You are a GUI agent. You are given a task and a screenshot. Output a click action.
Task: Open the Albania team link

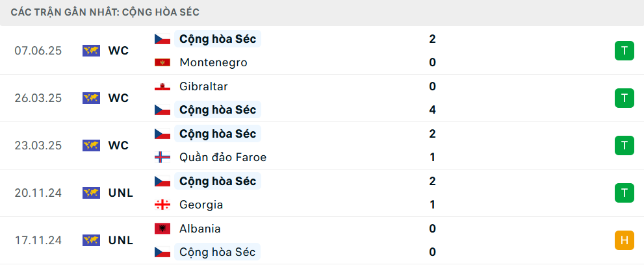pos(200,229)
